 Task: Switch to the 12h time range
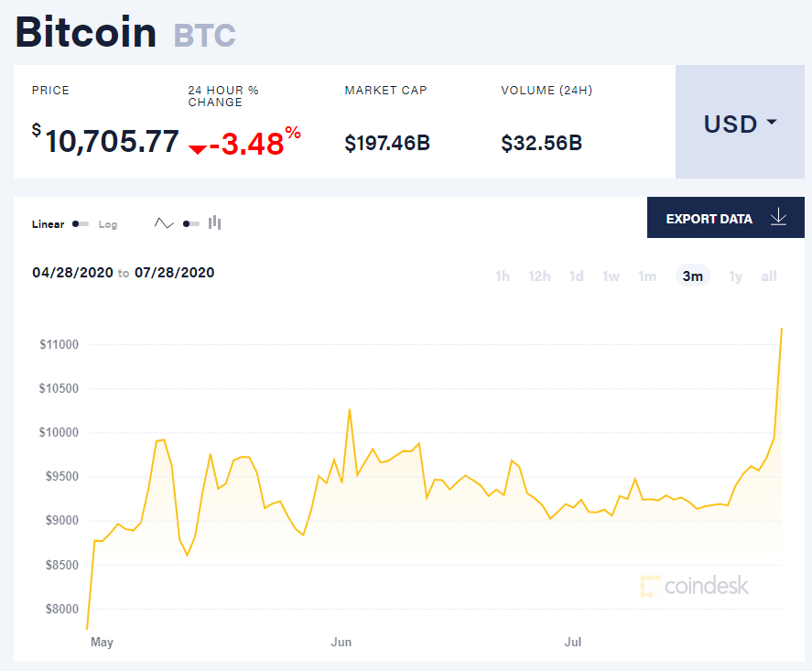539,276
